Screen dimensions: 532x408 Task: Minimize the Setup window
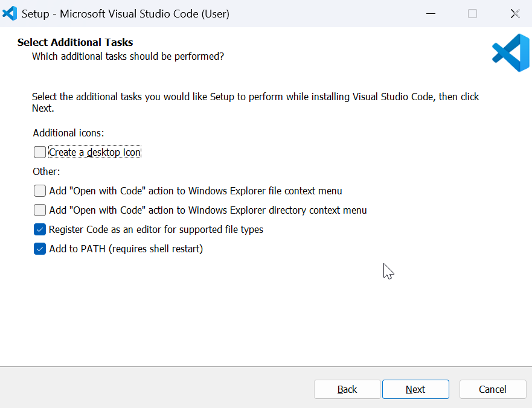[x=431, y=13]
